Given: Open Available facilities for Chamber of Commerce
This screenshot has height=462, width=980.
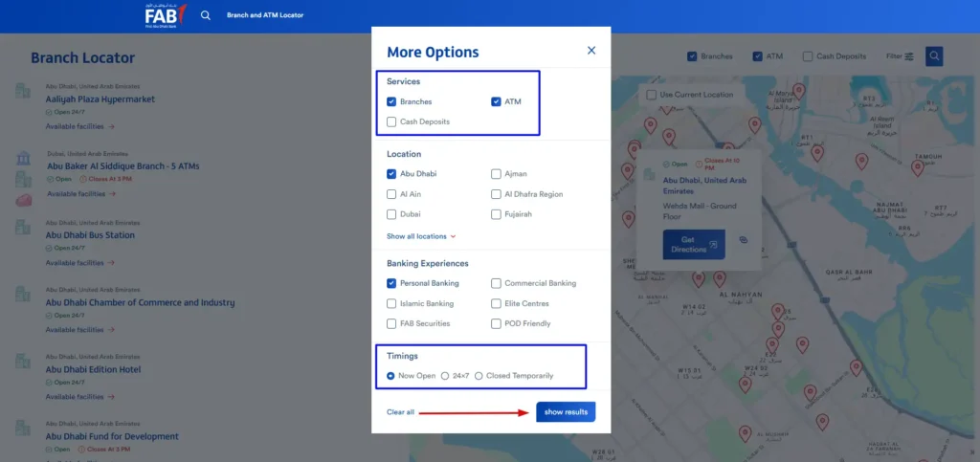Looking at the screenshot, I should click(80, 330).
